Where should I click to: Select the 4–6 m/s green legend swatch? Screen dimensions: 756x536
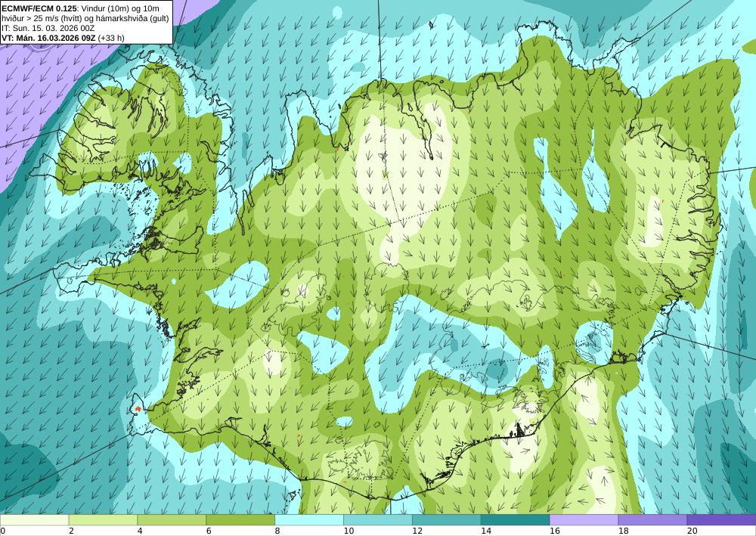[x=172, y=520]
